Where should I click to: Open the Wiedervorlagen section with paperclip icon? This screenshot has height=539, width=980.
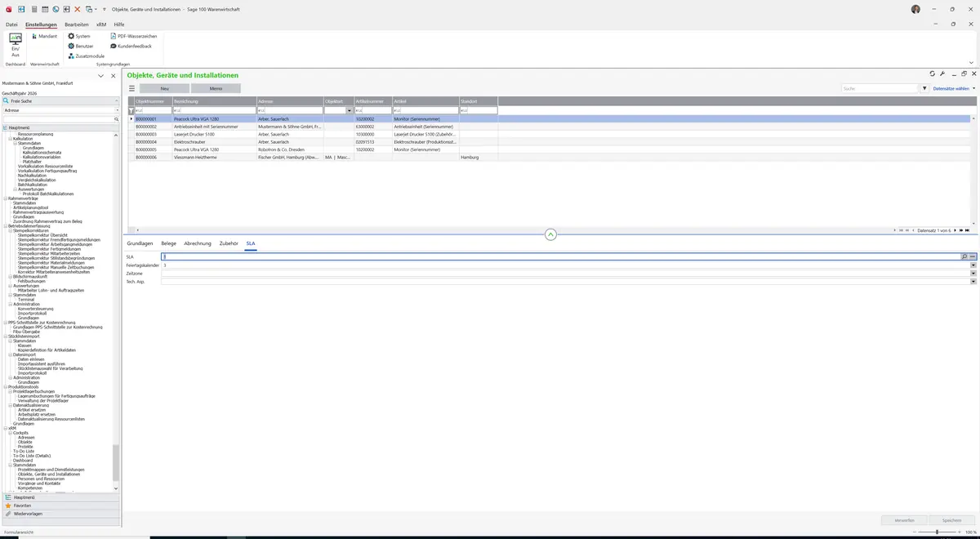pos(60,514)
